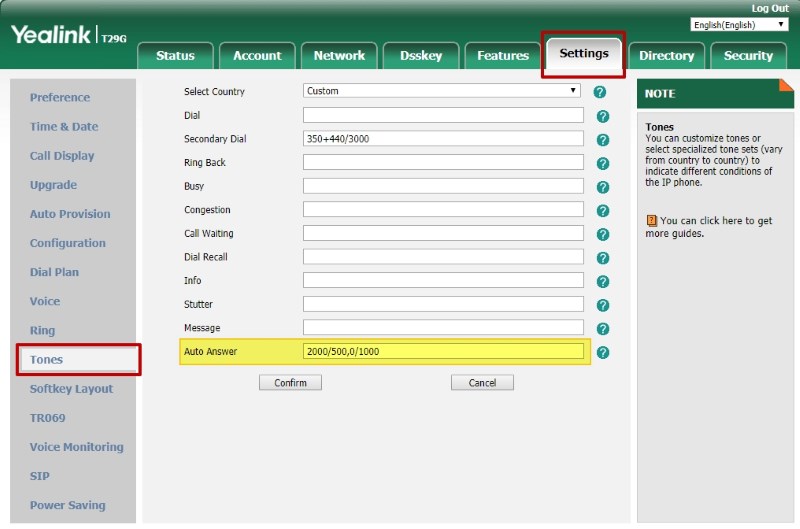Open the Auto Provision sidebar page
800x529 pixels.
pos(70,214)
